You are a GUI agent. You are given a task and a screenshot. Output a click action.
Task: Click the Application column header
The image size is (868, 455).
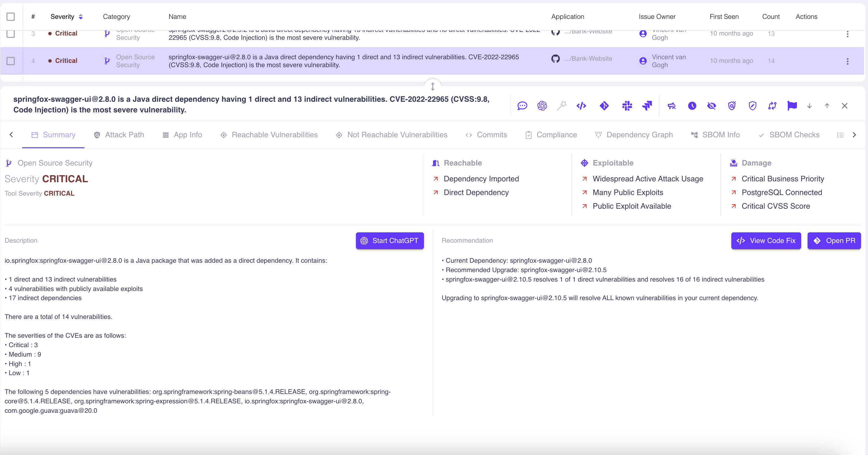tap(567, 16)
